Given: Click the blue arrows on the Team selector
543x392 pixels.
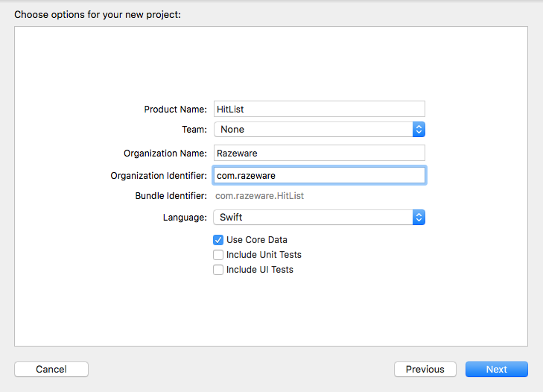Looking at the screenshot, I should coord(419,129).
